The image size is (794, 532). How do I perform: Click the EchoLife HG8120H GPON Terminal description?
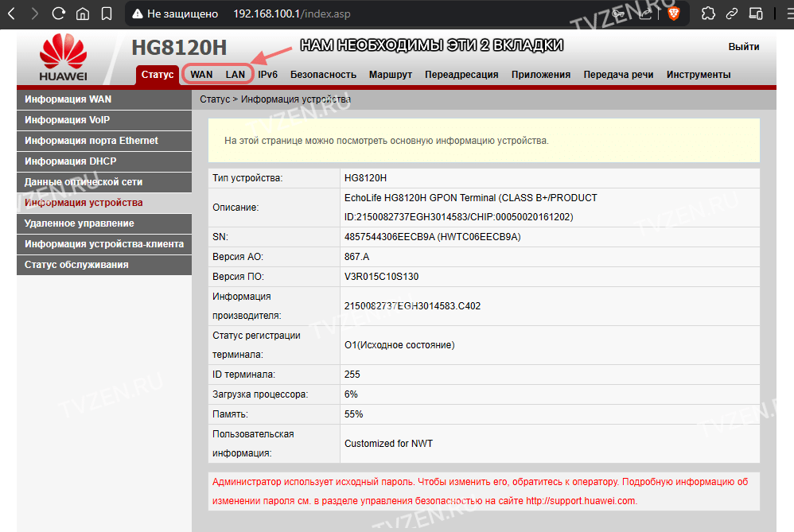click(x=470, y=208)
